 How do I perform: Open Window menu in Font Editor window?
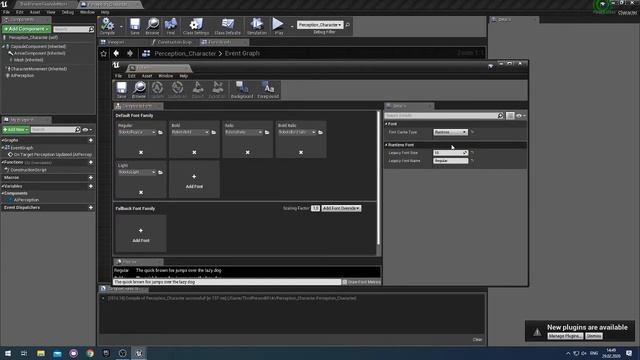pyautogui.click(x=165, y=76)
